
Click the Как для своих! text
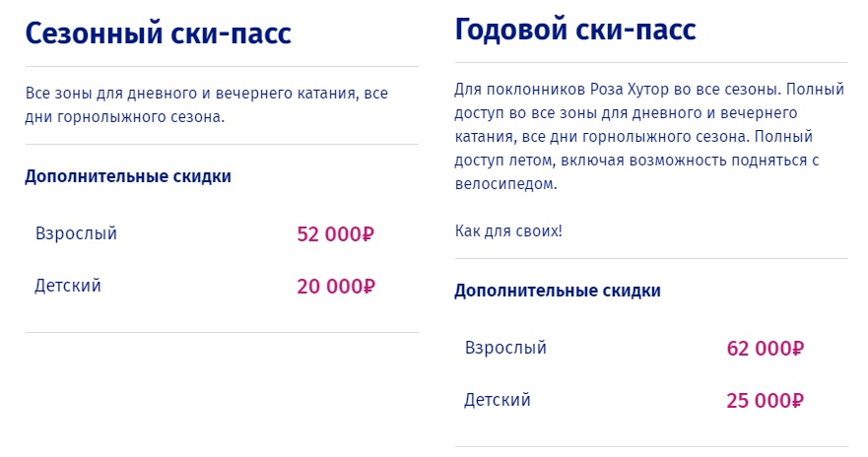508,231
